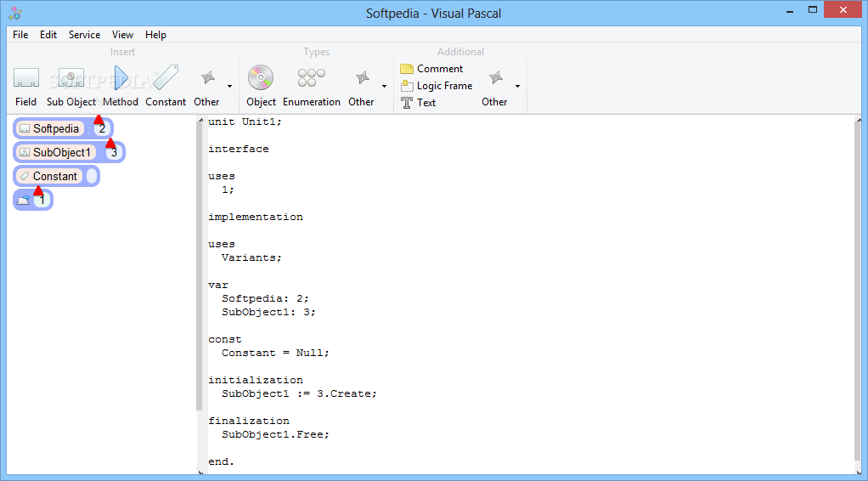Click the 'finalization' keyword in code
868x481 pixels.
click(249, 422)
